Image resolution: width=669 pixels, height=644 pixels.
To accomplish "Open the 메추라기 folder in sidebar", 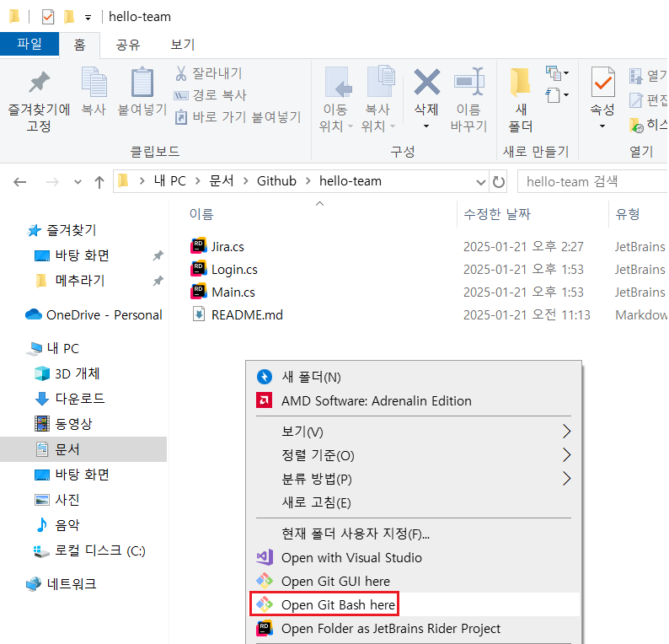I will tap(79, 281).
